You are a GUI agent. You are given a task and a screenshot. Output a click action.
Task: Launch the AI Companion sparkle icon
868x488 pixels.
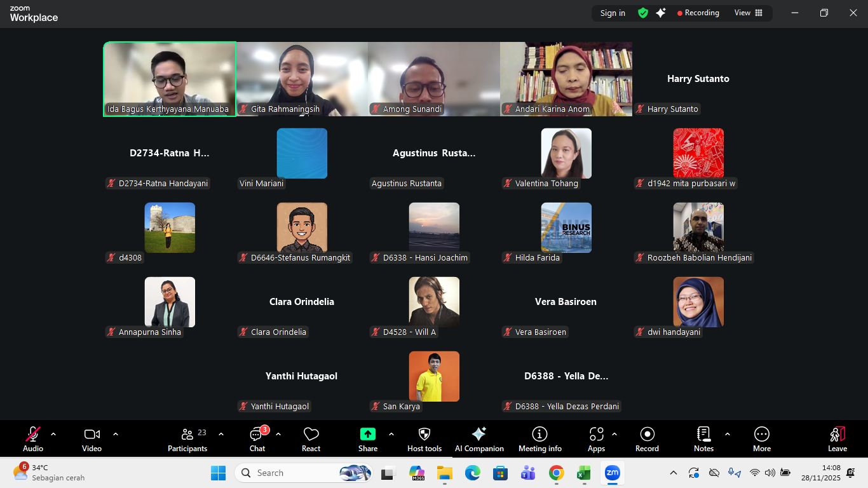[479, 439]
